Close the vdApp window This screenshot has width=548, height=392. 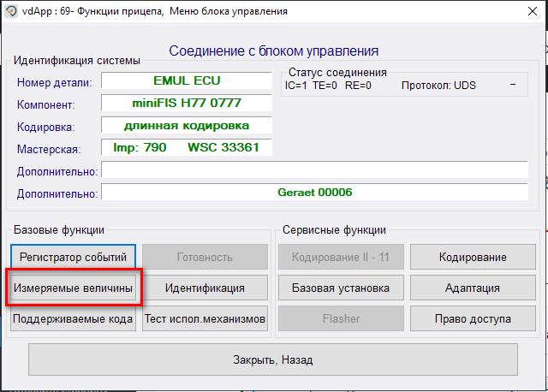533,11
